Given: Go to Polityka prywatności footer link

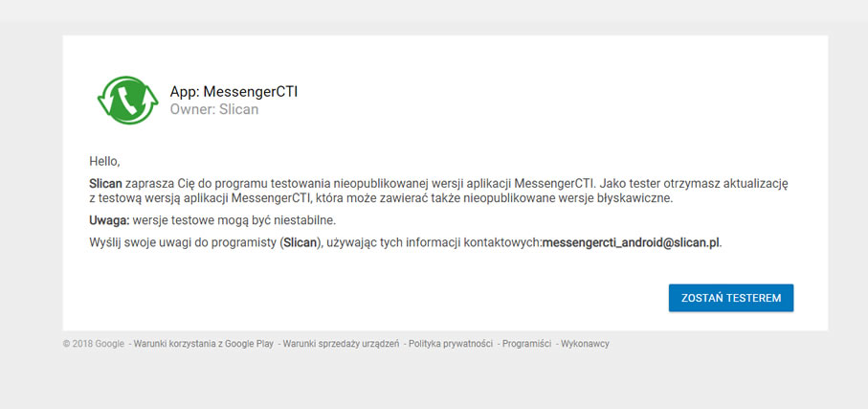Looking at the screenshot, I should pos(450,344).
